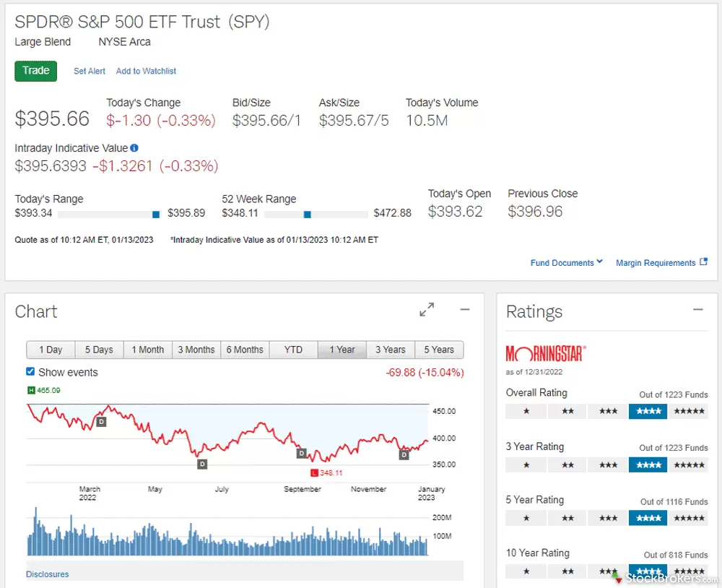
Task: Click the green H high marker 465.09
Action: [31, 391]
